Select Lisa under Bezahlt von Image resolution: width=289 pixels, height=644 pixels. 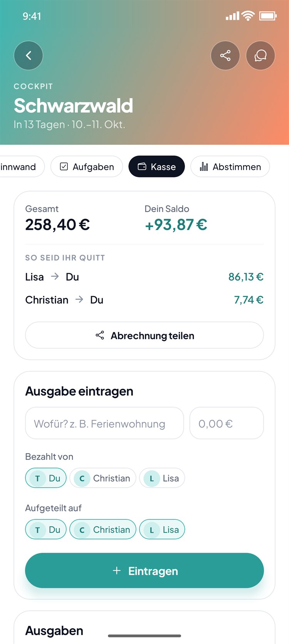(x=162, y=478)
